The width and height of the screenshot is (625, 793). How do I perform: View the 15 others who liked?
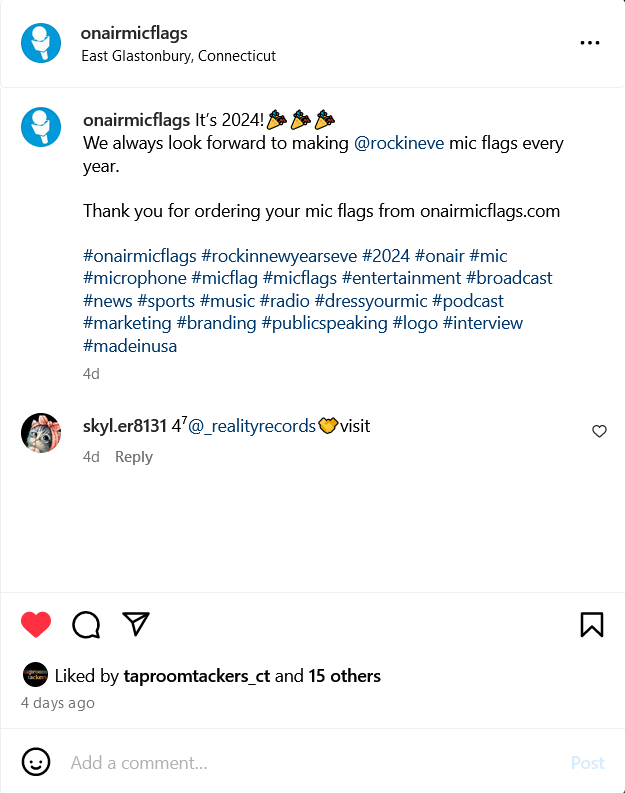point(344,676)
